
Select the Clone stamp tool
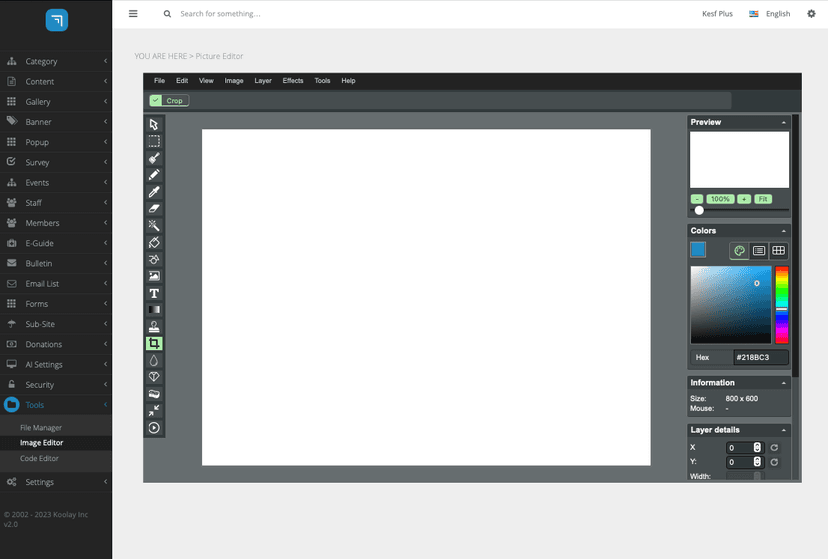pos(154,327)
